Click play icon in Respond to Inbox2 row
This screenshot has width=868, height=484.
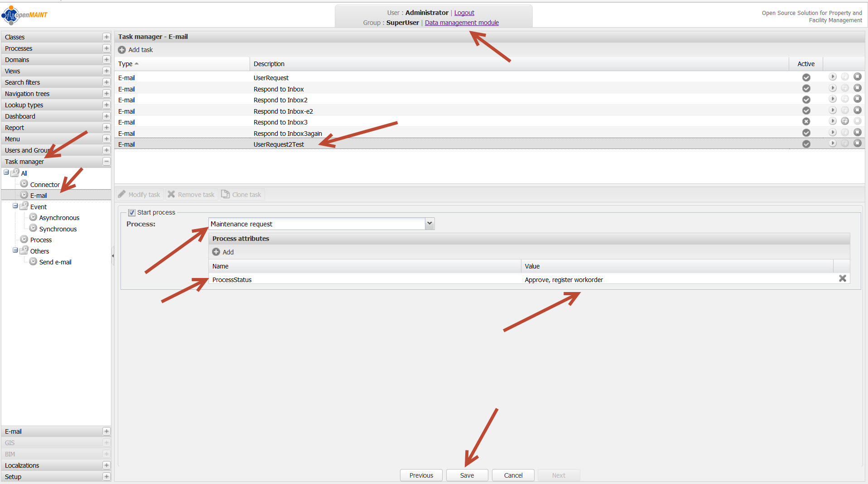(832, 99)
